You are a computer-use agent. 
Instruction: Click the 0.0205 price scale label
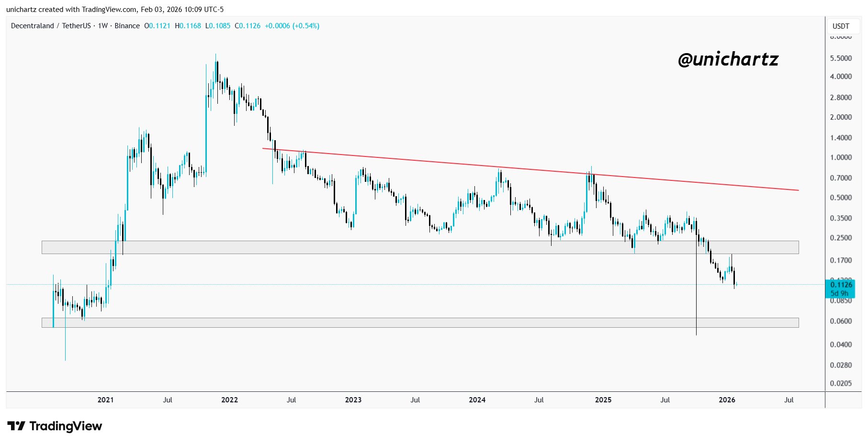pyautogui.click(x=841, y=383)
